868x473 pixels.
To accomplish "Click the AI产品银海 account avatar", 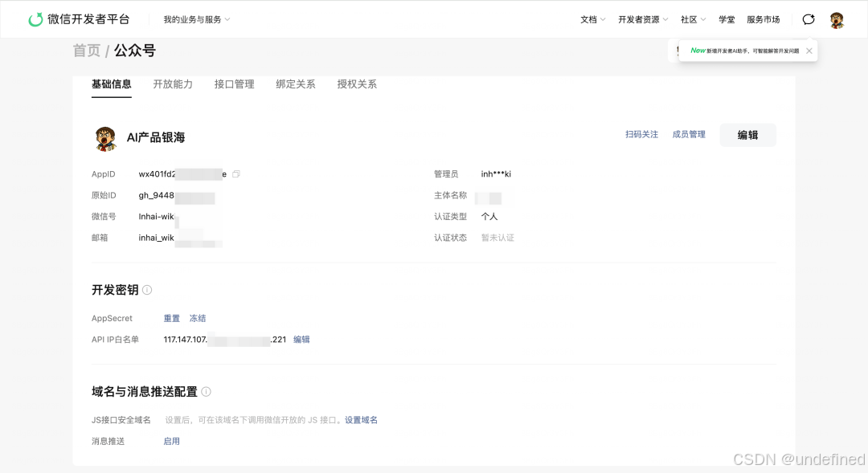I will point(105,138).
